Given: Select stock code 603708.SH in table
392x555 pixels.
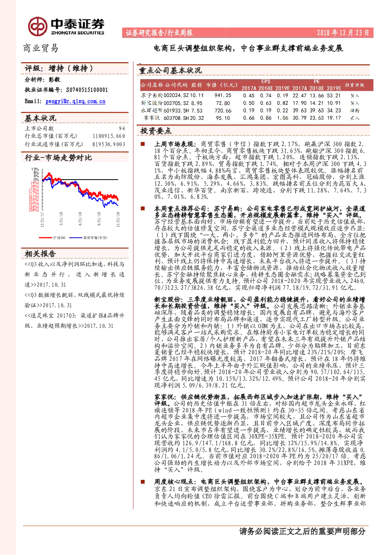Looking at the screenshot, I should [x=176, y=118].
